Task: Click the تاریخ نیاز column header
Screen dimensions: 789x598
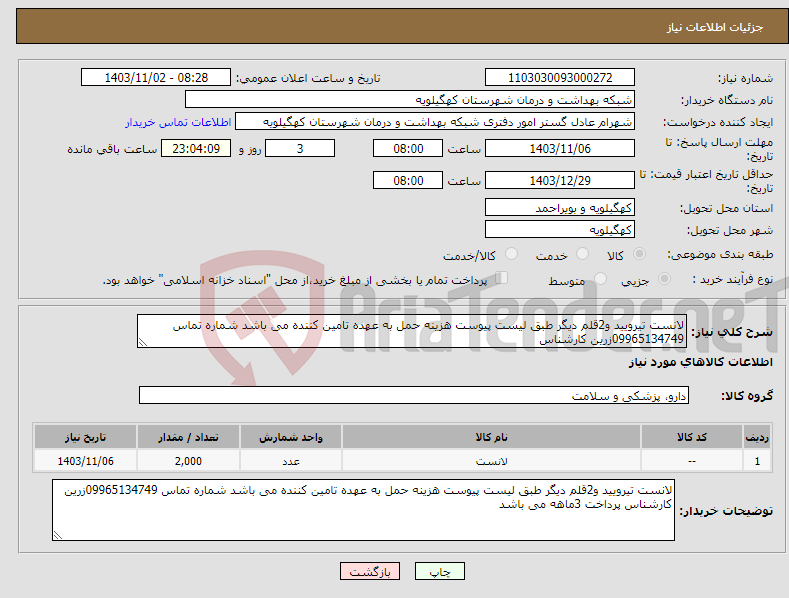Action: pyautogui.click(x=86, y=437)
